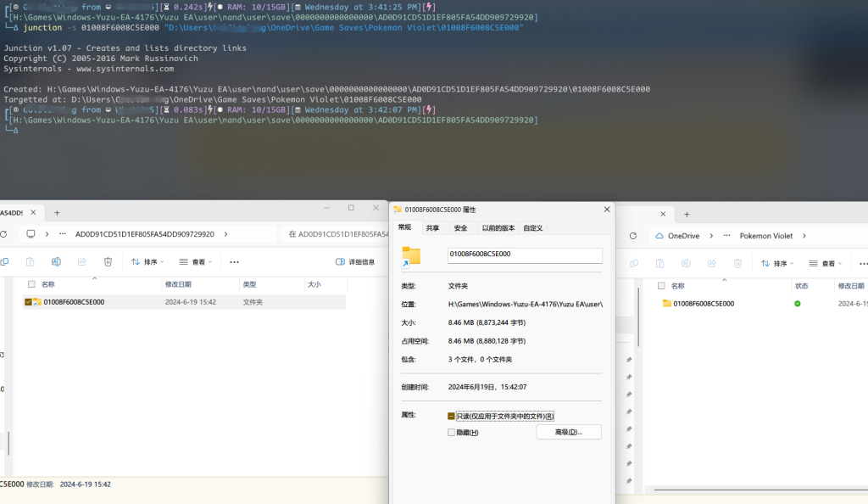This screenshot has width=868, height=504.
Task: Open a new tab in the left Explorer window
Action: coord(57,213)
